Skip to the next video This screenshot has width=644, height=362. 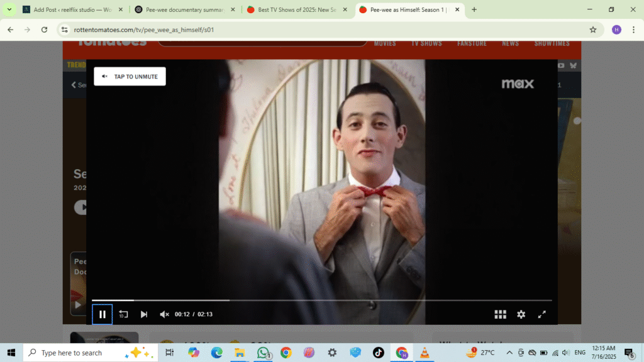click(x=144, y=314)
